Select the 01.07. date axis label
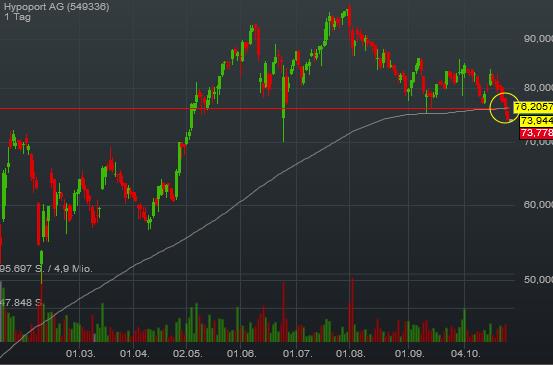The image size is (553, 365). click(297, 354)
